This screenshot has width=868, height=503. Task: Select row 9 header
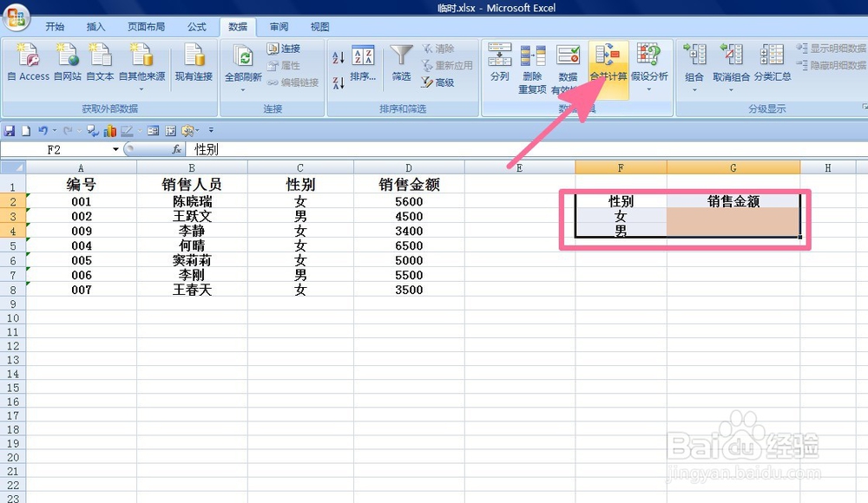point(13,304)
